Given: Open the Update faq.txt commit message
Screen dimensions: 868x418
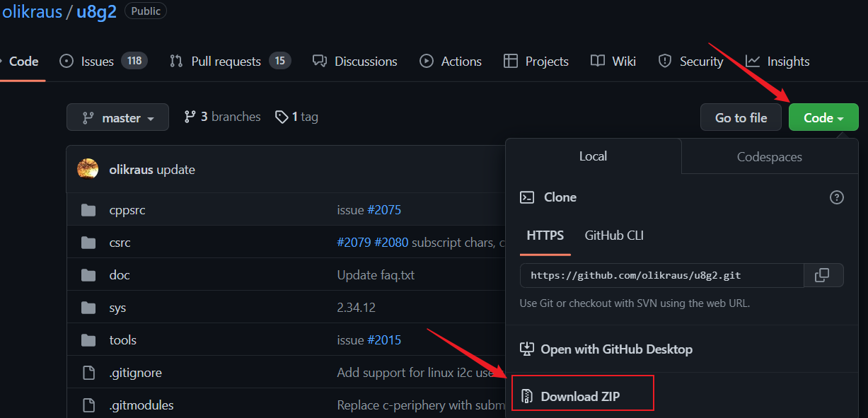Looking at the screenshot, I should (376, 275).
